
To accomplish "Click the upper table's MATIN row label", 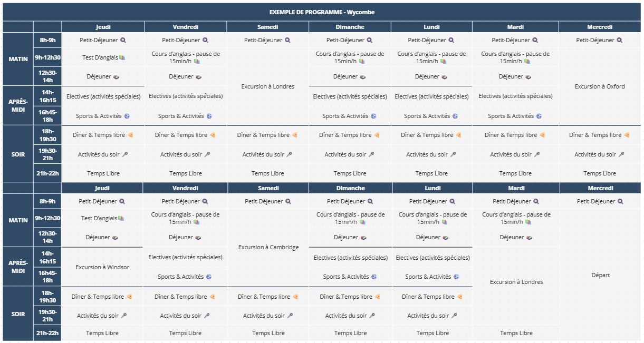I will point(18,59).
